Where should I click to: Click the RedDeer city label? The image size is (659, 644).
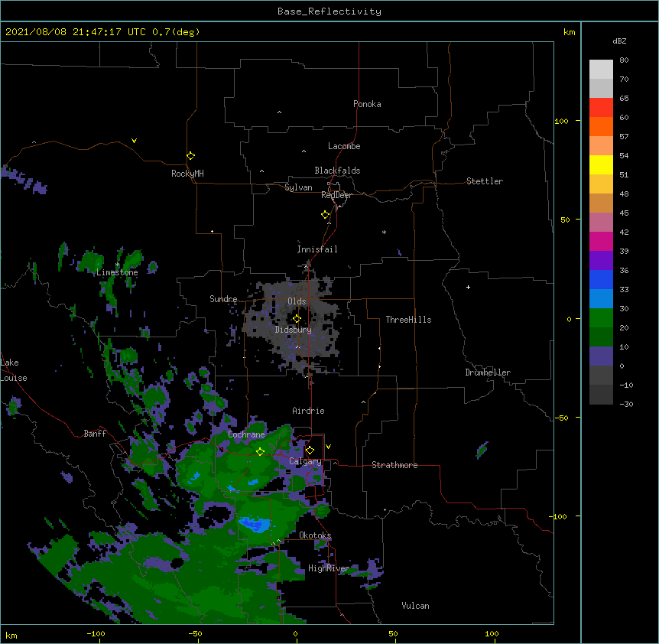pyautogui.click(x=336, y=195)
